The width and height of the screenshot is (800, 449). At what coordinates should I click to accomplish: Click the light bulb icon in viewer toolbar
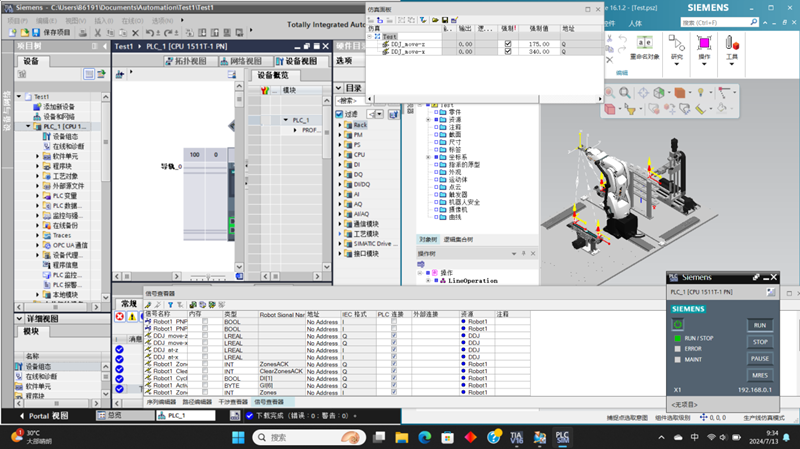[701, 92]
